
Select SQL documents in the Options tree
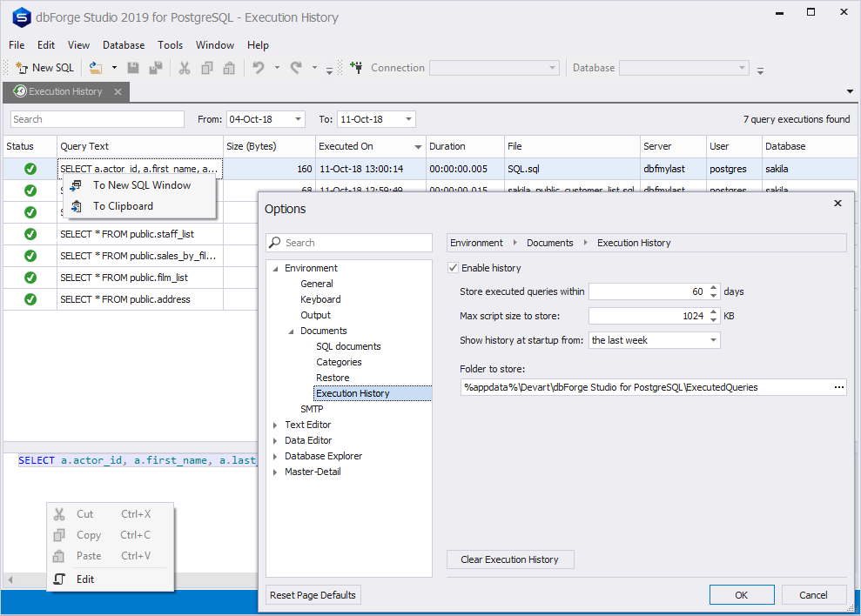coord(349,347)
